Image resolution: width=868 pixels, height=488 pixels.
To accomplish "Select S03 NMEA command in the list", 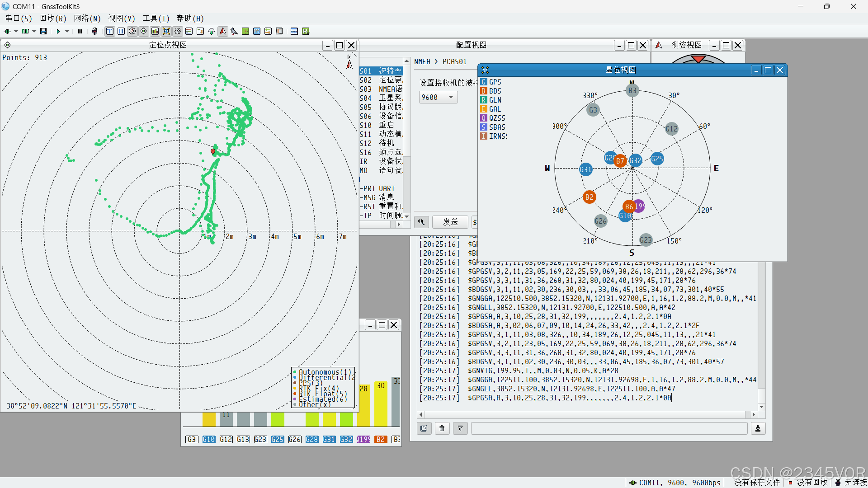I will tap(381, 89).
